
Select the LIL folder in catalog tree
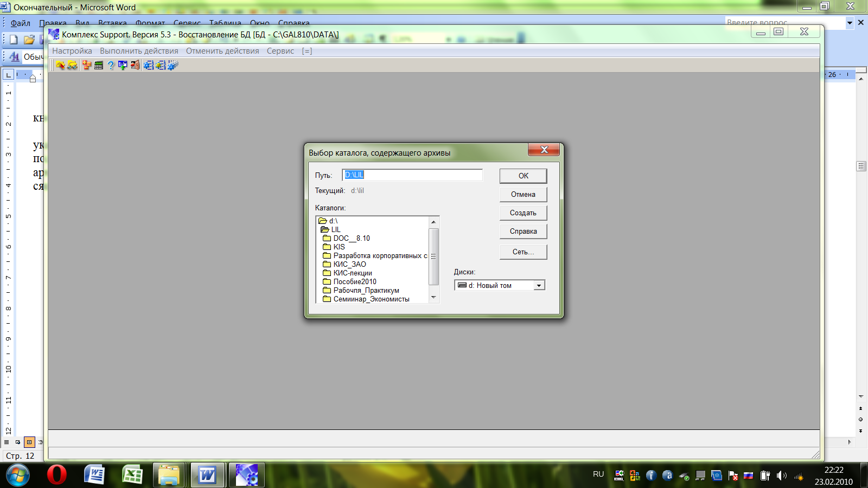(x=331, y=229)
